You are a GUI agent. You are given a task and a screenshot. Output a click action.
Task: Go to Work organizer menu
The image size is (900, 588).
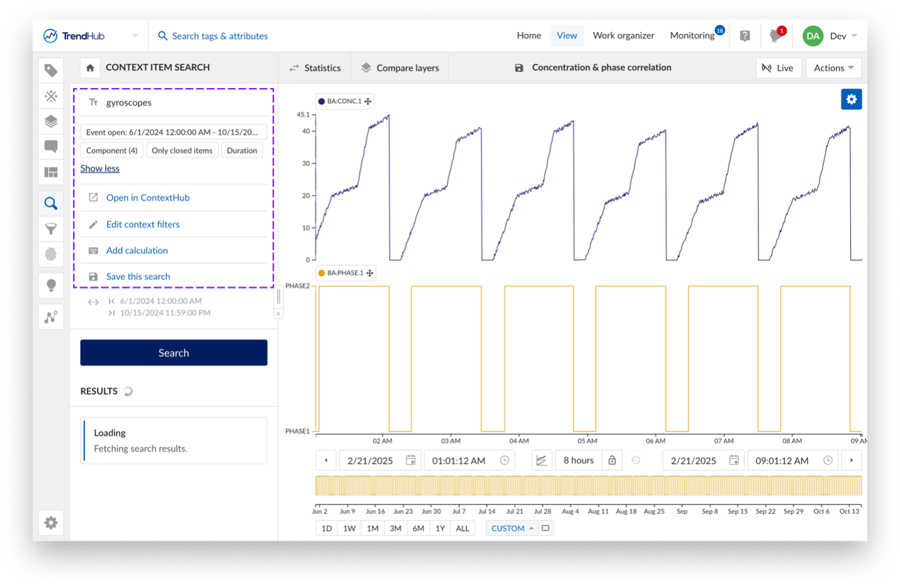click(623, 36)
